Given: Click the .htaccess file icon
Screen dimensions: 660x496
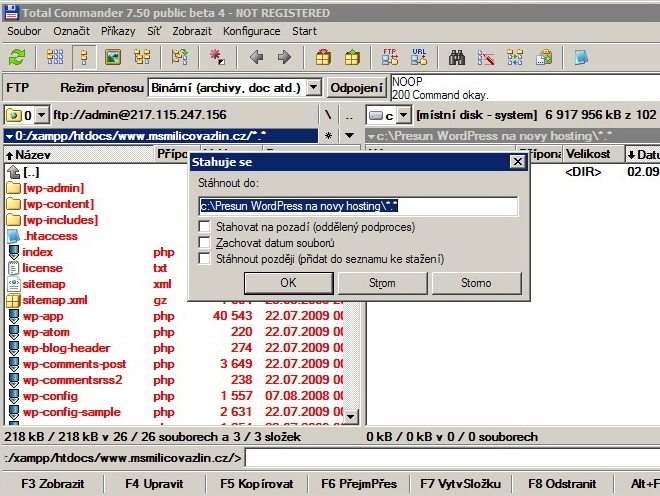Looking at the screenshot, I should [x=13, y=236].
